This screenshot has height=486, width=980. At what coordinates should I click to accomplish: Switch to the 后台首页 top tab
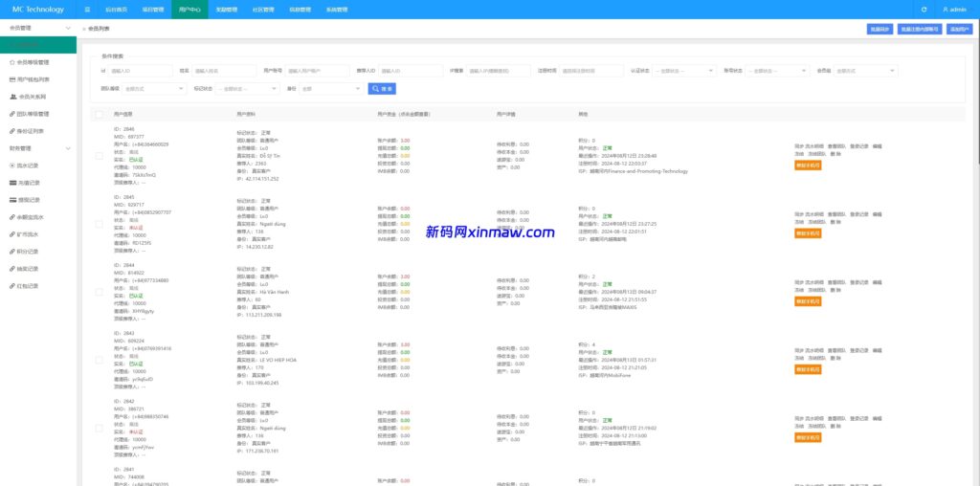116,10
